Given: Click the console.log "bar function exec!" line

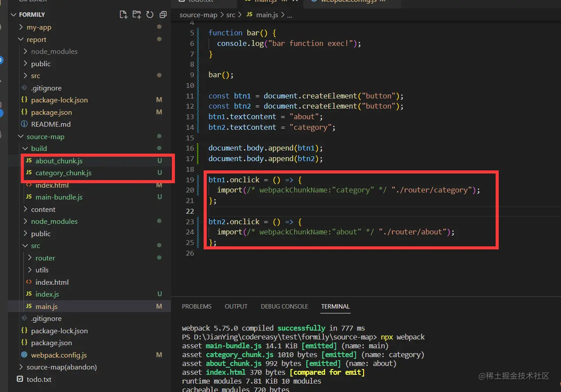Looking at the screenshot, I should click(289, 43).
